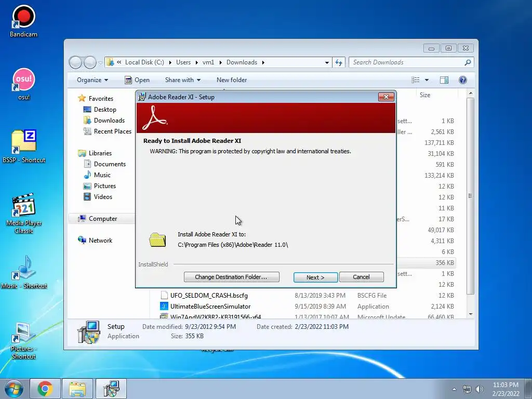This screenshot has height=399, width=532.
Task: Click the Windows Start button
Action: tap(14, 389)
